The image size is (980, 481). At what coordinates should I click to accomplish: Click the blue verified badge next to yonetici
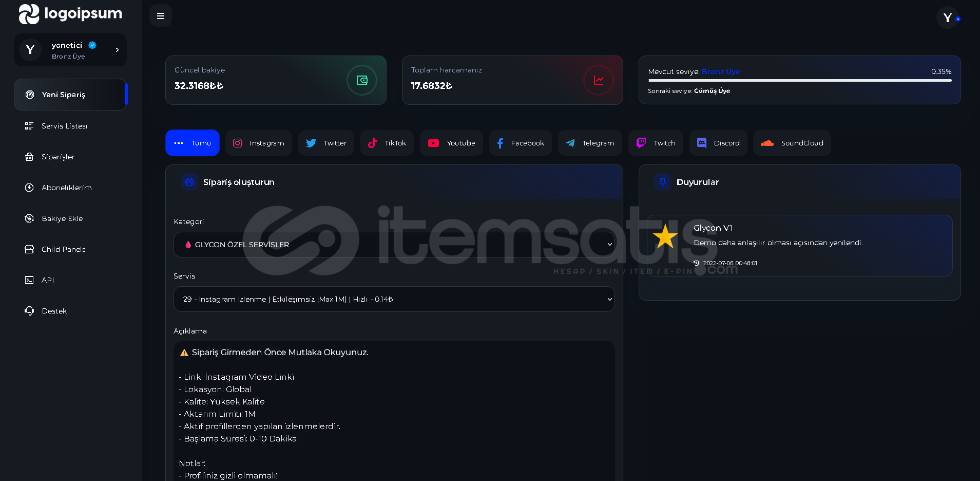92,45
